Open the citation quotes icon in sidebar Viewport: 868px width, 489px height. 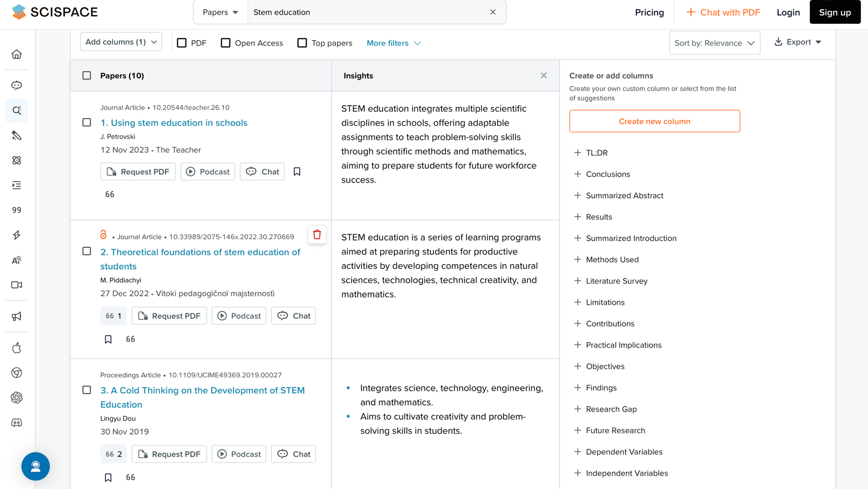[x=17, y=210]
